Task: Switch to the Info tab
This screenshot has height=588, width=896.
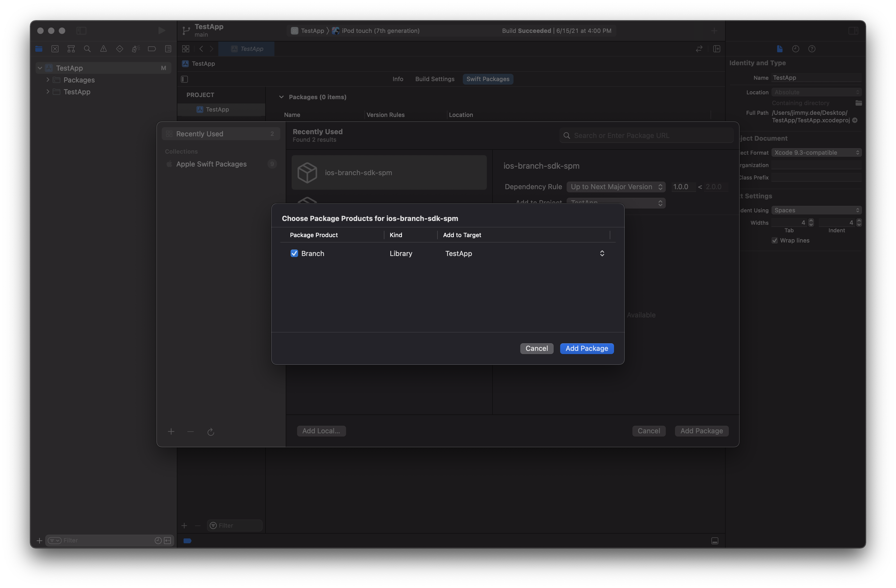Action: tap(398, 79)
